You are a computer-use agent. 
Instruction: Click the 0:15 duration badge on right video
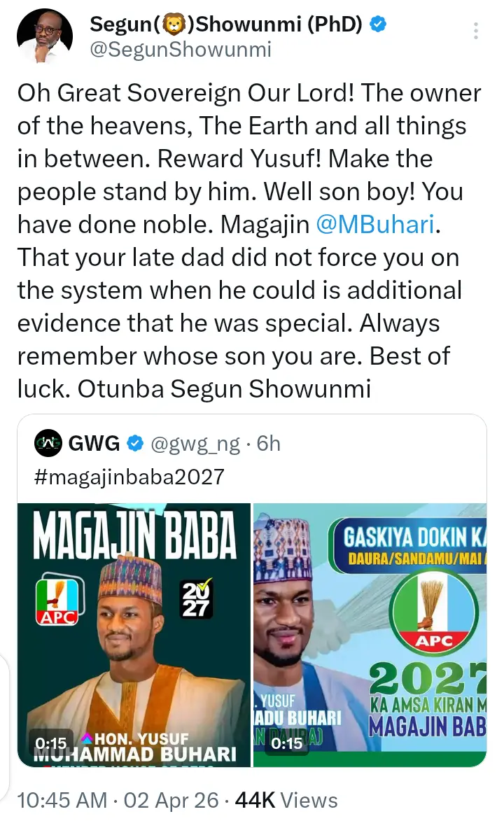tap(286, 743)
